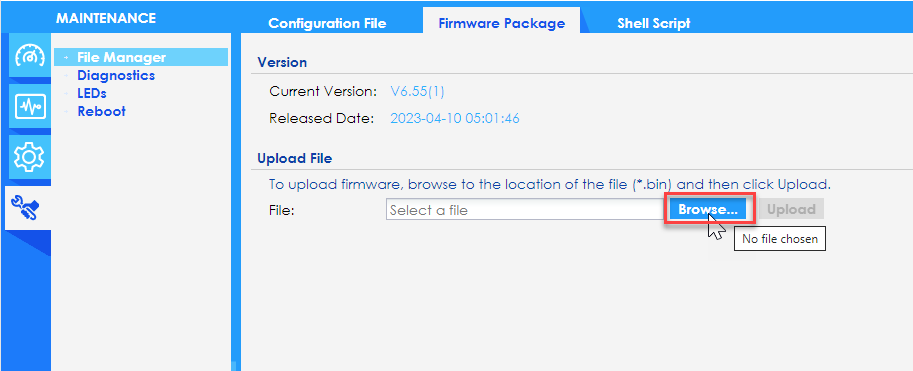Open the Monitor waveform icon in sidebar
This screenshot has width=913, height=371.
[x=30, y=108]
